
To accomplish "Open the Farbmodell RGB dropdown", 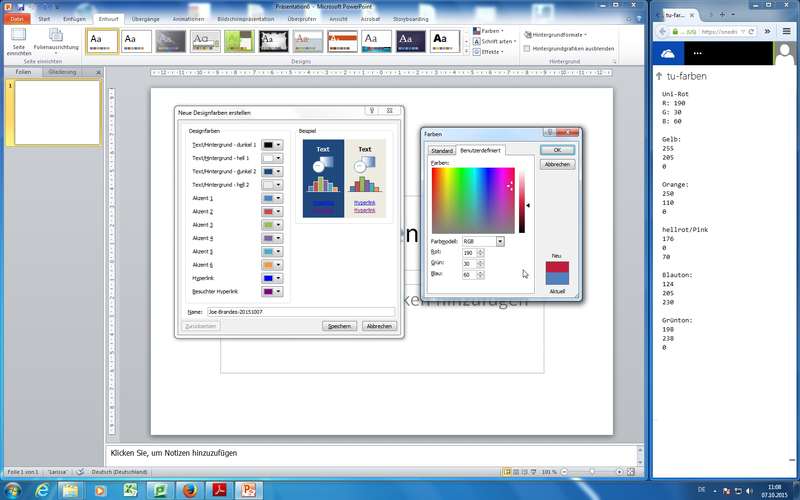I will tap(500, 241).
